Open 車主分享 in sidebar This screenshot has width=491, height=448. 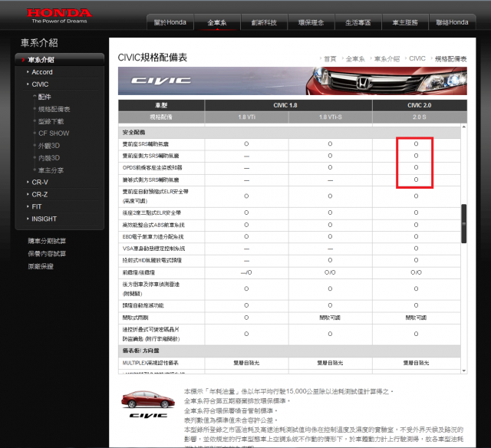pyautogui.click(x=51, y=170)
